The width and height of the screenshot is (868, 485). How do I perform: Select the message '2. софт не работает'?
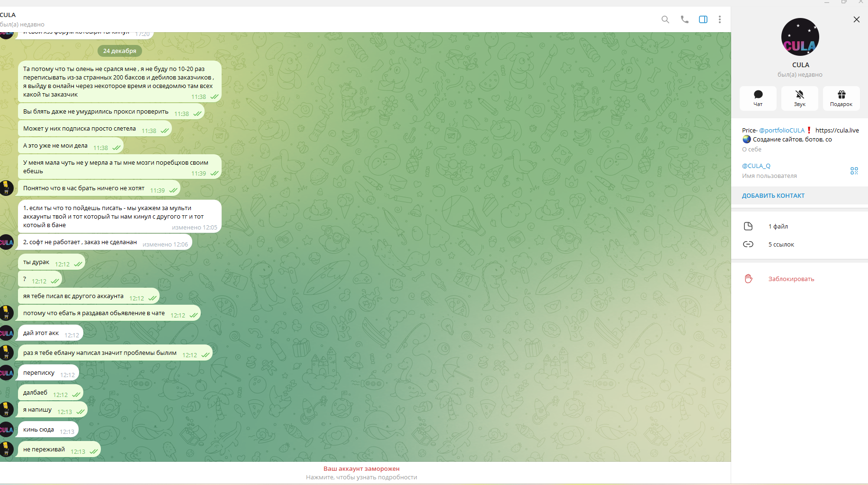tap(105, 242)
